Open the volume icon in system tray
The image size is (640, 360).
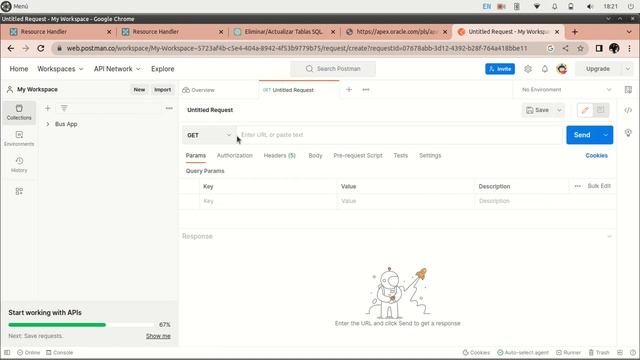coord(590,6)
